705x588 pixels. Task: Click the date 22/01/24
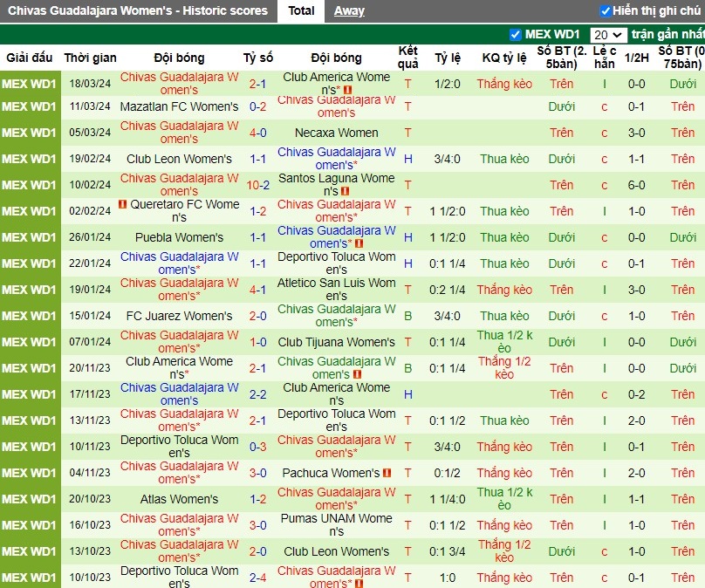[90, 263]
